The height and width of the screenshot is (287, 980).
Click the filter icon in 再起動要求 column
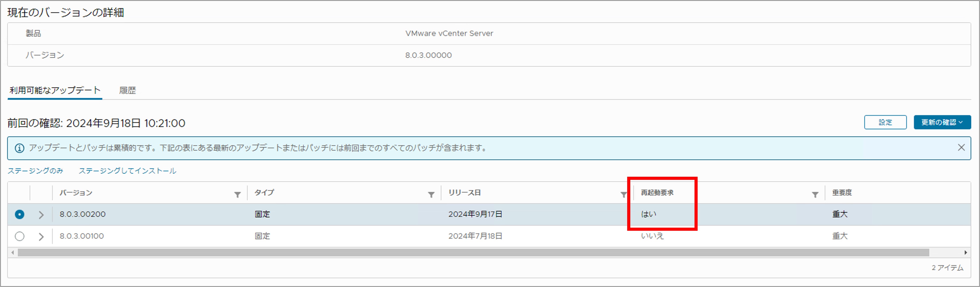815,195
